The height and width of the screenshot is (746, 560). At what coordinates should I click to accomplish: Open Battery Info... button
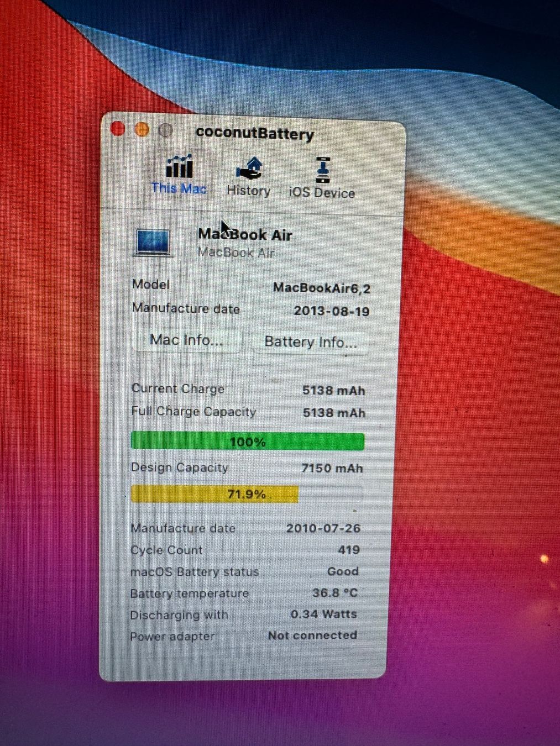coord(310,342)
